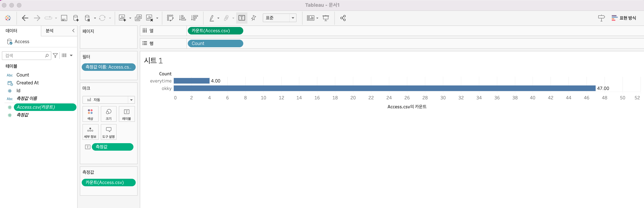Pause auto updates for data source

pyautogui.click(x=87, y=18)
